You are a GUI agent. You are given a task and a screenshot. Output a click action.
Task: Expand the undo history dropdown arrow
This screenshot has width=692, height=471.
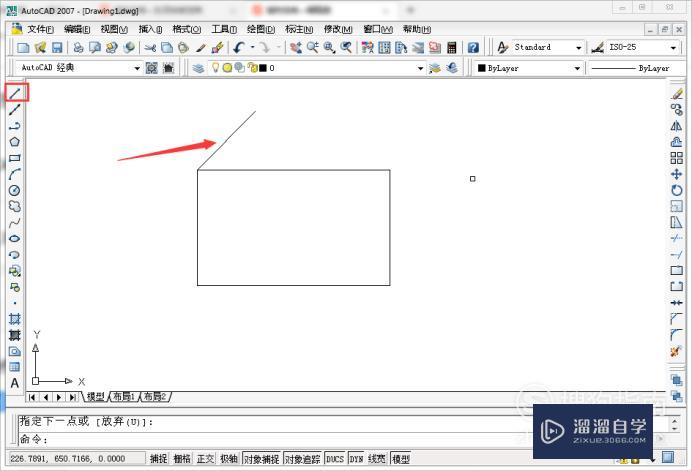click(252, 47)
